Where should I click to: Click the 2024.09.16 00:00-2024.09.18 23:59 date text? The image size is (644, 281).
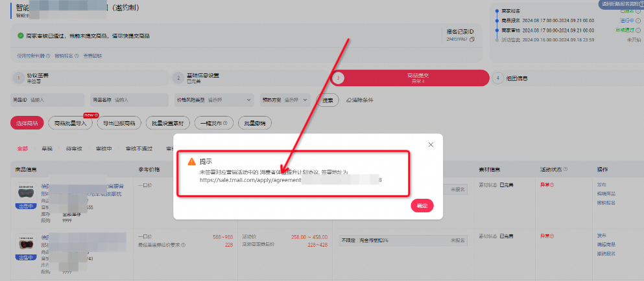558,40
